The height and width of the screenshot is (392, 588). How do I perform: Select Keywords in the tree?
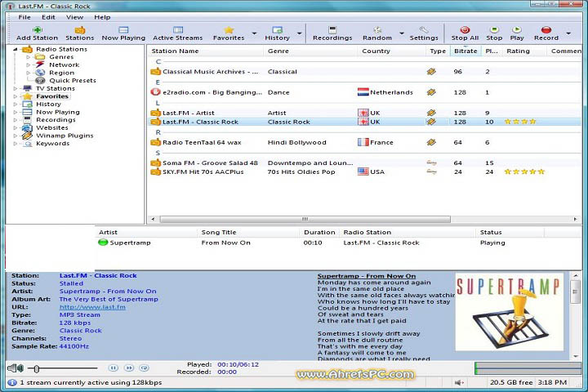(52, 143)
